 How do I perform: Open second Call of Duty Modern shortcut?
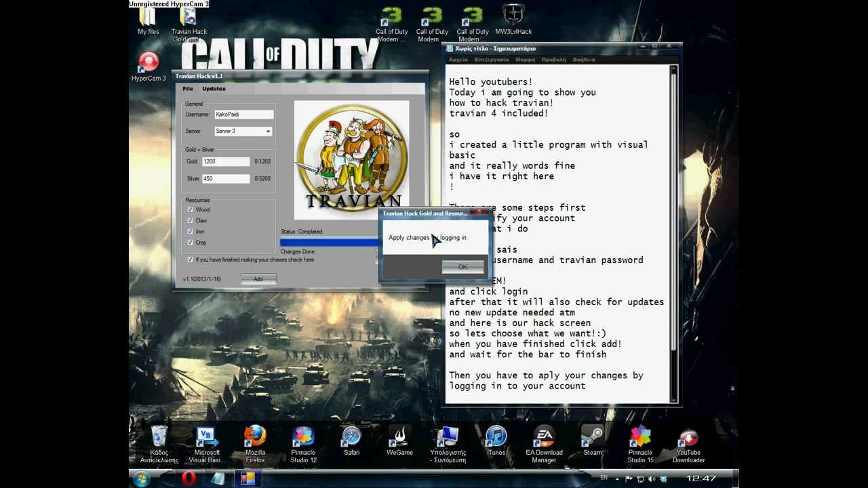[432, 24]
